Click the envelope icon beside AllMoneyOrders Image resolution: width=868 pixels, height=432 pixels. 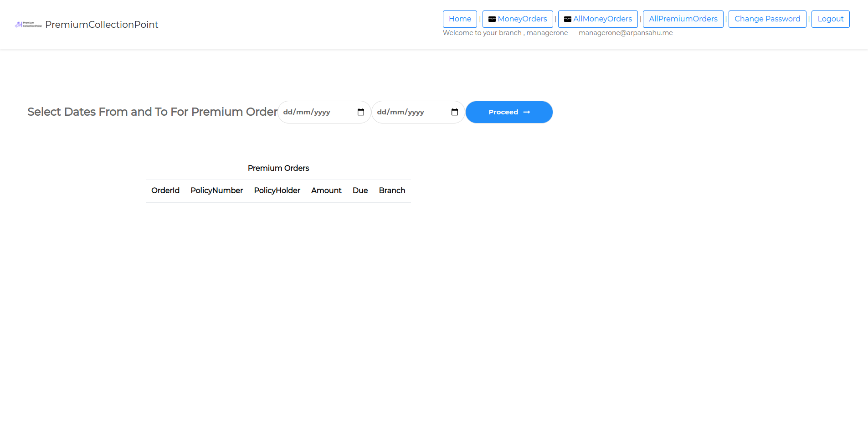[x=567, y=19]
